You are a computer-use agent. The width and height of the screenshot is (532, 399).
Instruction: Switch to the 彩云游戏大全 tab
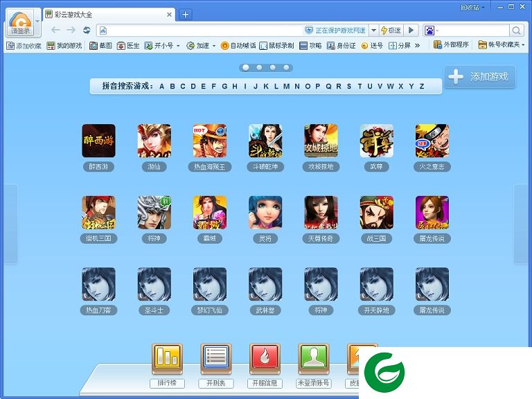[x=109, y=15]
